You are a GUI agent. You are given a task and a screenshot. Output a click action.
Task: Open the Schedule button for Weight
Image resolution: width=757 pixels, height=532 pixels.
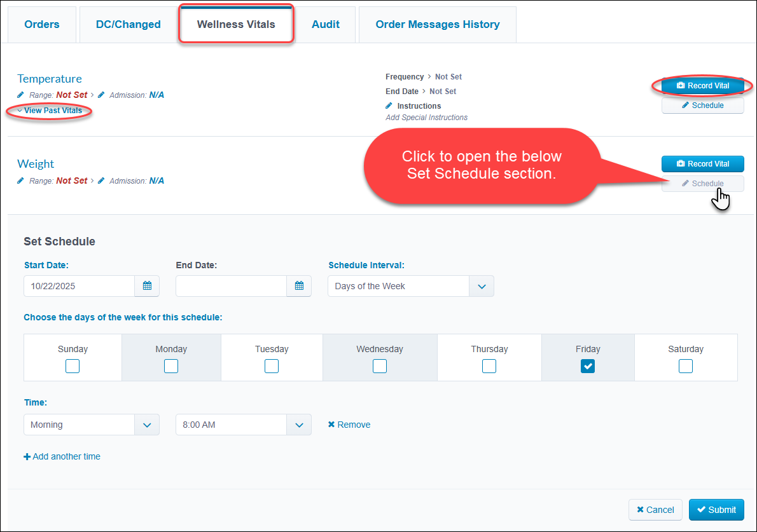(x=702, y=184)
